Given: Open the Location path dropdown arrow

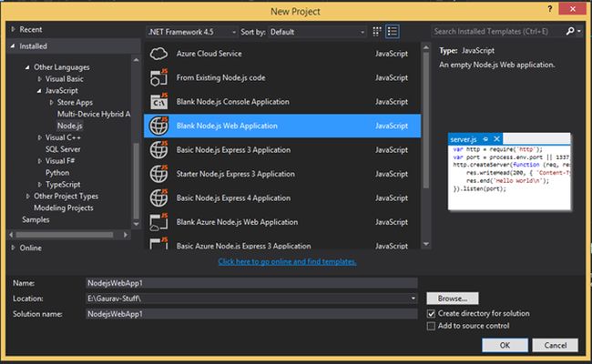Looking at the screenshot, I should [413, 298].
